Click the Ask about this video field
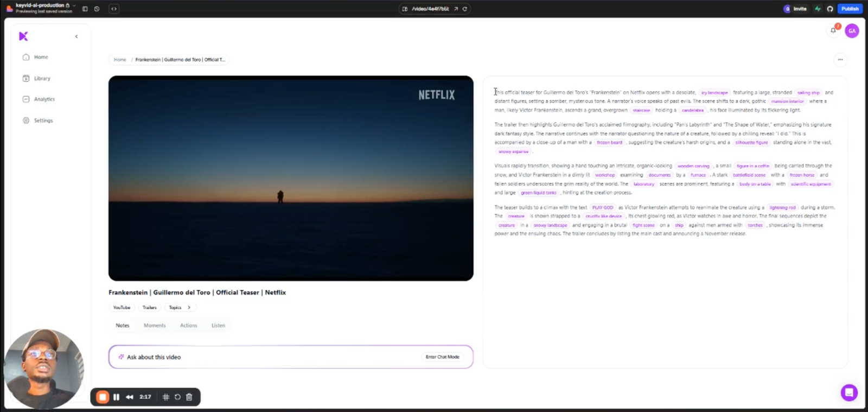 tap(291, 357)
